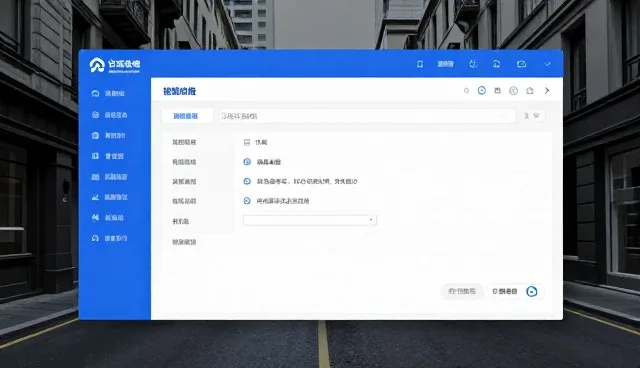Click the clear icon at the search field's far right
Image resolution: width=640 pixels, height=368 pixels.
coord(536,116)
